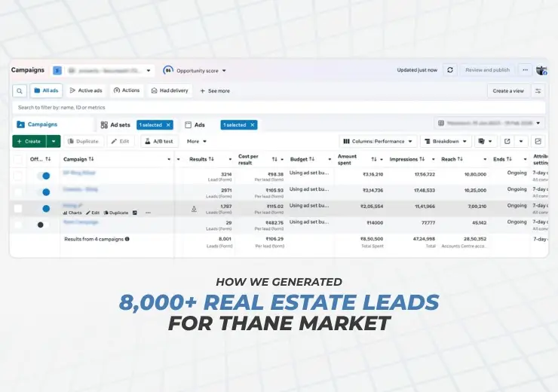558x392 pixels.
Task: Click the image icon in hovered row actions
Action: click(x=135, y=213)
